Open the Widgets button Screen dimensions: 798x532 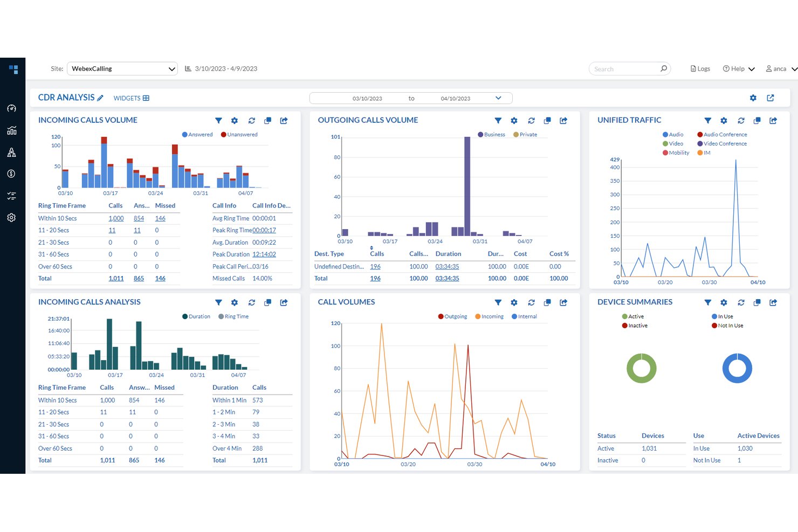pyautogui.click(x=131, y=98)
